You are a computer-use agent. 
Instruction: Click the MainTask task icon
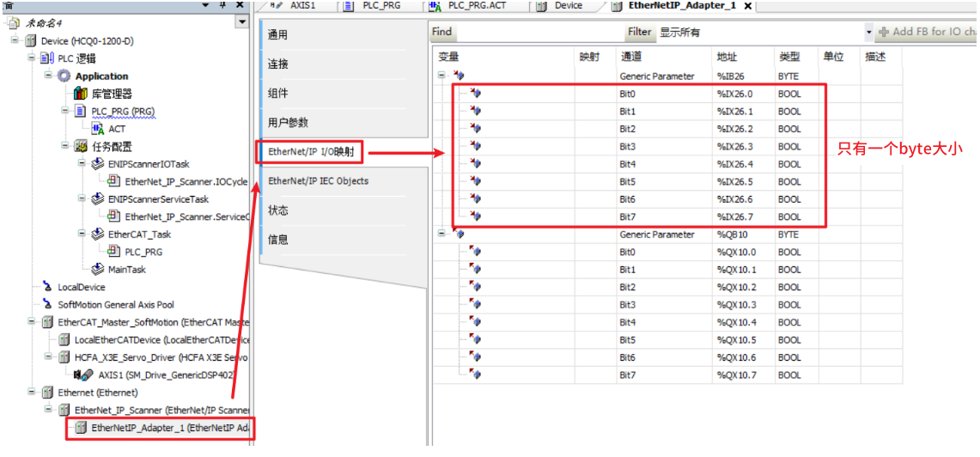pos(98,270)
